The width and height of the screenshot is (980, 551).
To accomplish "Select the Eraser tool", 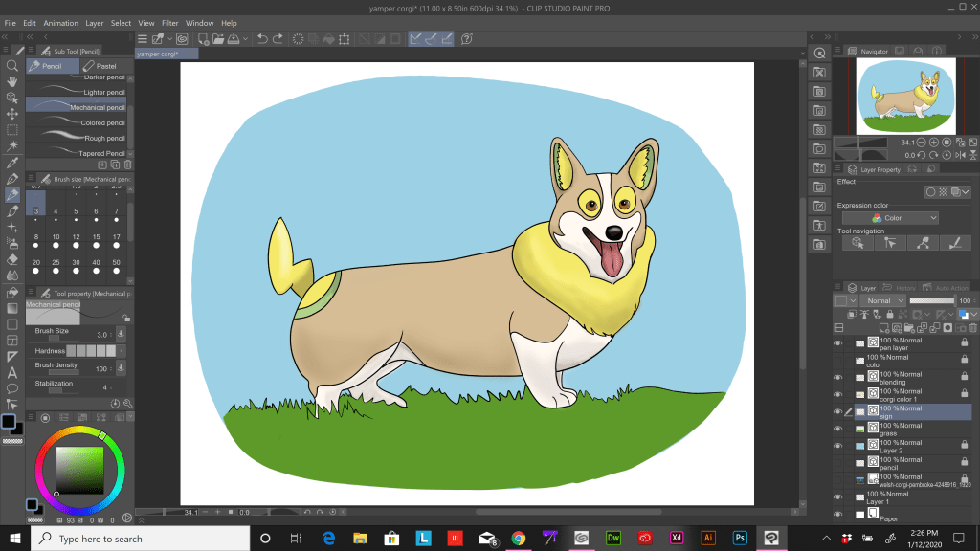I will (11, 259).
